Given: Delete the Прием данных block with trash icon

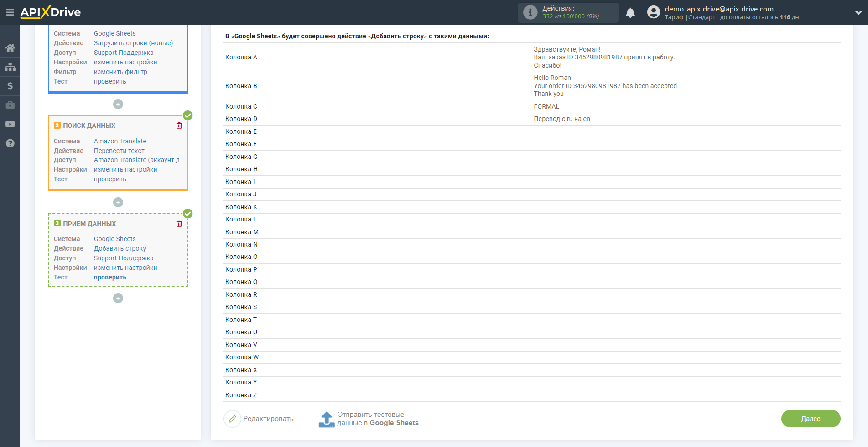Looking at the screenshot, I should pyautogui.click(x=179, y=224).
